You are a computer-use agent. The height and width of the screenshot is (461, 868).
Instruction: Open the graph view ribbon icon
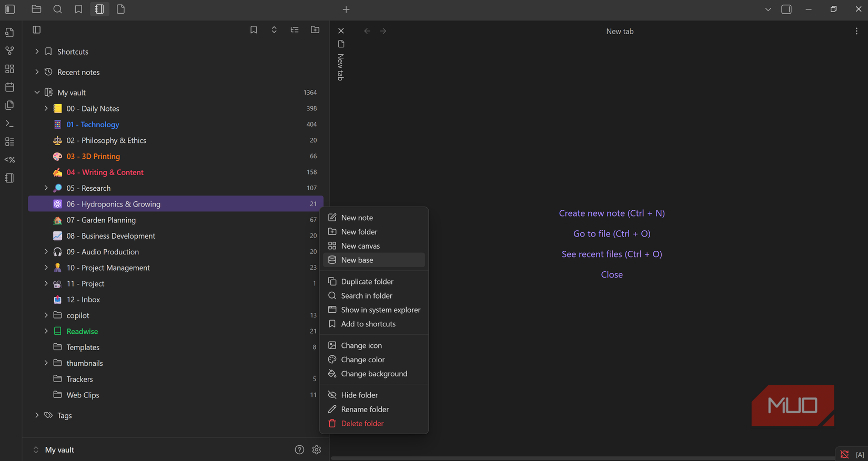click(x=9, y=50)
